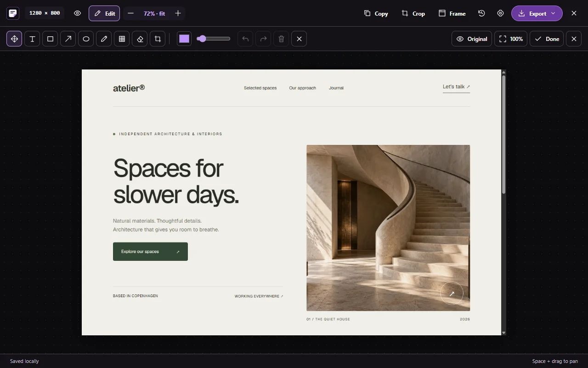
Task: Zoom out with the minus button
Action: [x=130, y=13]
